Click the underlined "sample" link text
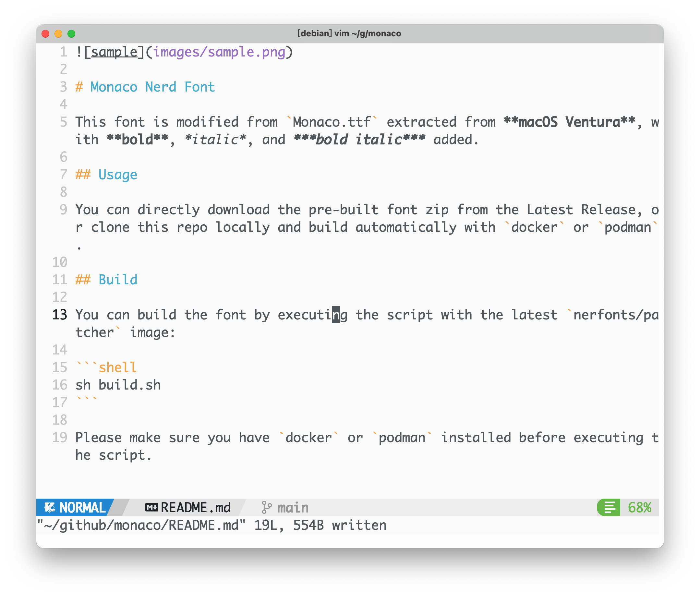Screen dimensions: 700x596 [115, 52]
